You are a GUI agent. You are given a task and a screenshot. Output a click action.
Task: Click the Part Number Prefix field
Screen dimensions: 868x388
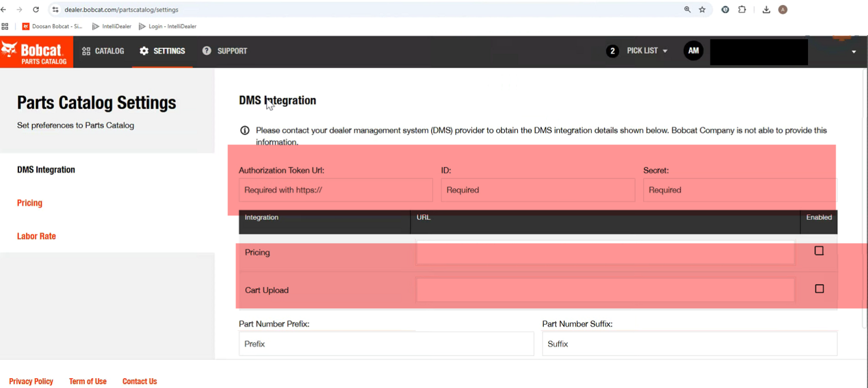(x=386, y=344)
